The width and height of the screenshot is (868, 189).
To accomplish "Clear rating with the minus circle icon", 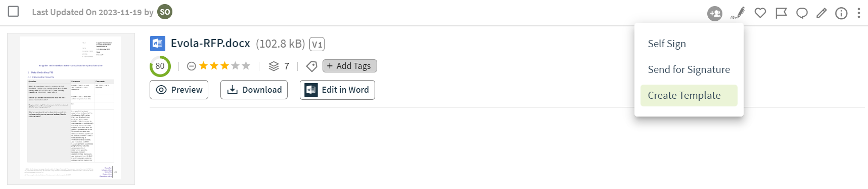I will (x=192, y=66).
